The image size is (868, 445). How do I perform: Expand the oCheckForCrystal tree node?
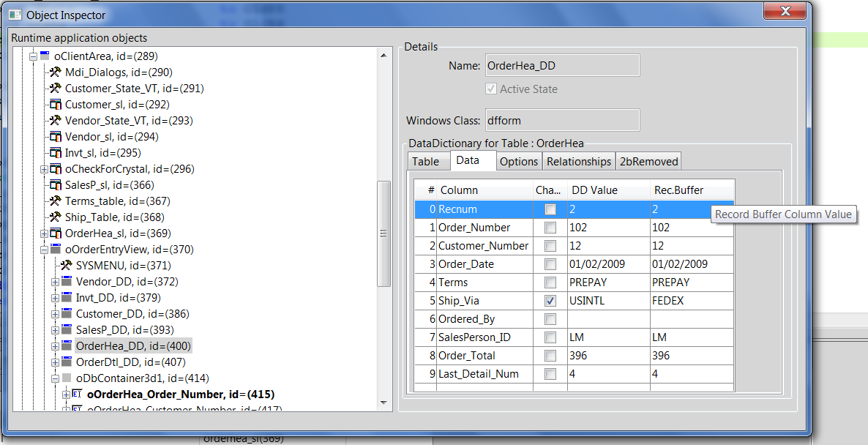[x=44, y=169]
